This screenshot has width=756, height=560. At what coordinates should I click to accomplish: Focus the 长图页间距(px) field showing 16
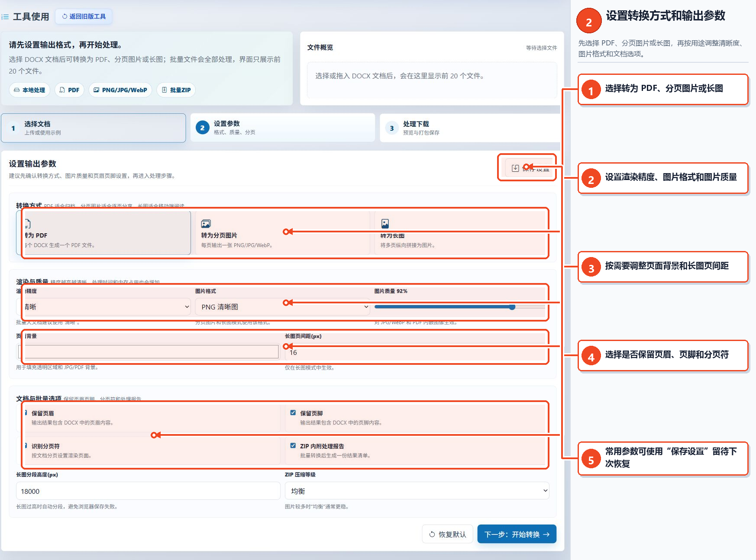[x=417, y=352]
